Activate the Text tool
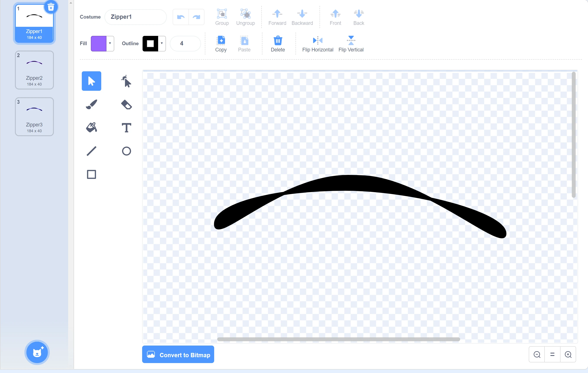This screenshot has height=373, width=588. (x=126, y=128)
